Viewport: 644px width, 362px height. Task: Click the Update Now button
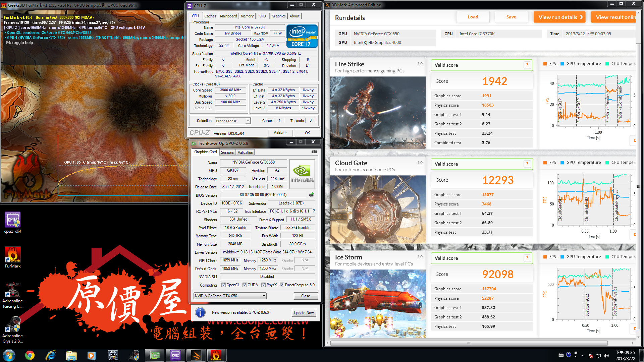tap(304, 313)
